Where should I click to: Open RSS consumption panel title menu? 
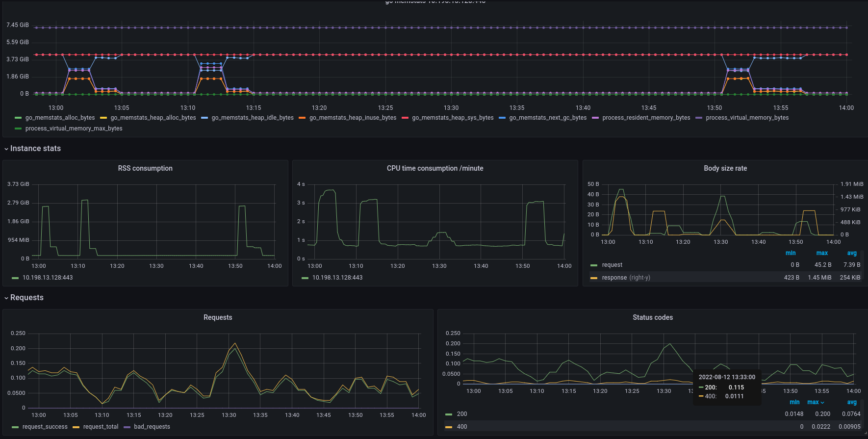click(x=145, y=168)
